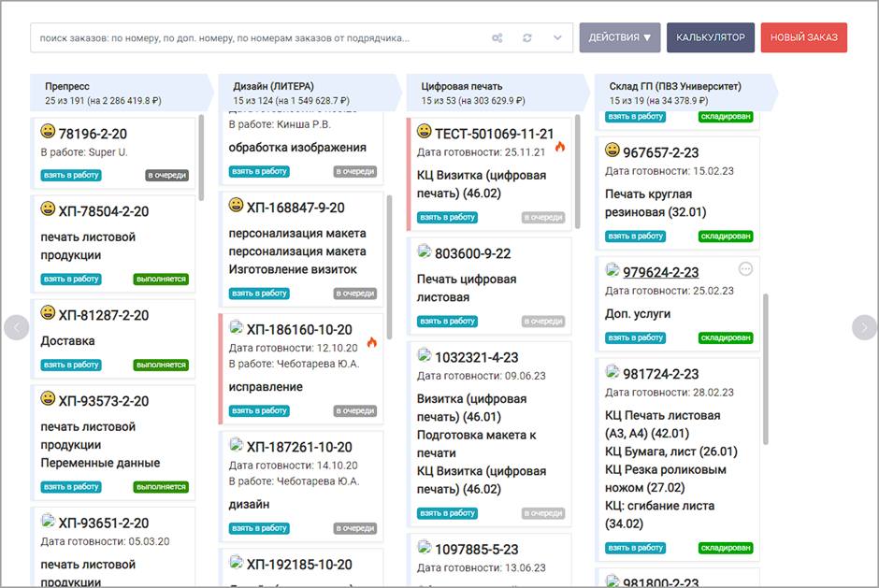The image size is (879, 588).
Task: Open the КАЛЬКУЛЯТОР
Action: [x=711, y=37]
